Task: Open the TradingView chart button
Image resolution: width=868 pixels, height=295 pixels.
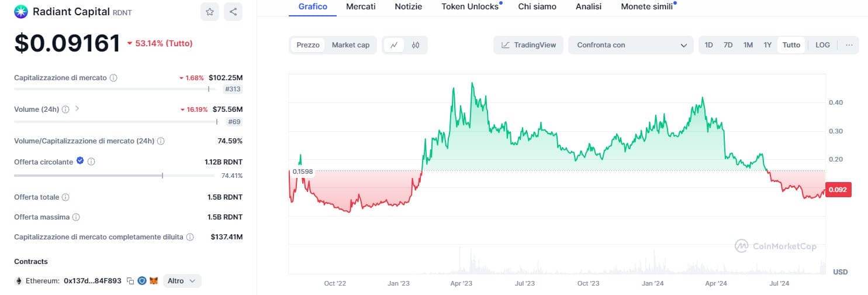Action: (528, 45)
